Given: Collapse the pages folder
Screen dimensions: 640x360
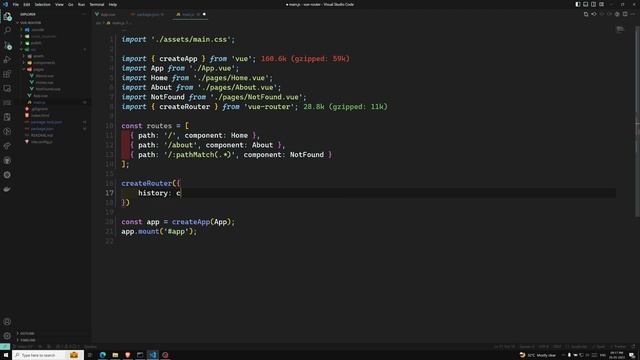Looking at the screenshot, I should point(38,69).
